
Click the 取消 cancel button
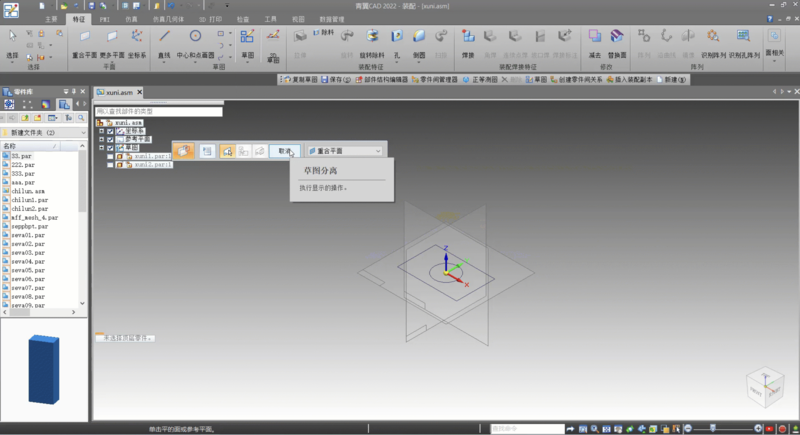[285, 151]
